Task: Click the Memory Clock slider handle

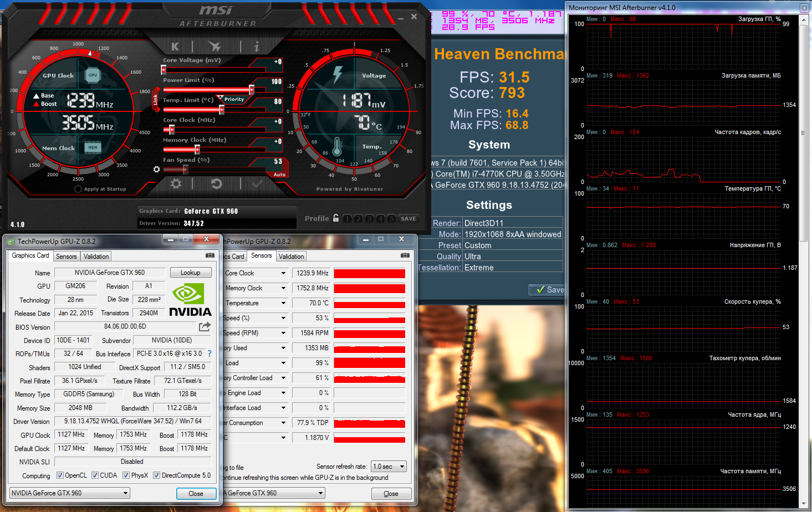Action: click(197, 150)
